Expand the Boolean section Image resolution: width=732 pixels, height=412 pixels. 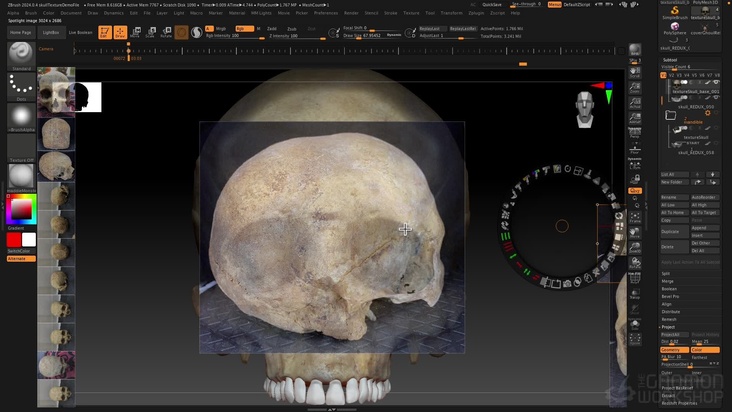(669, 289)
